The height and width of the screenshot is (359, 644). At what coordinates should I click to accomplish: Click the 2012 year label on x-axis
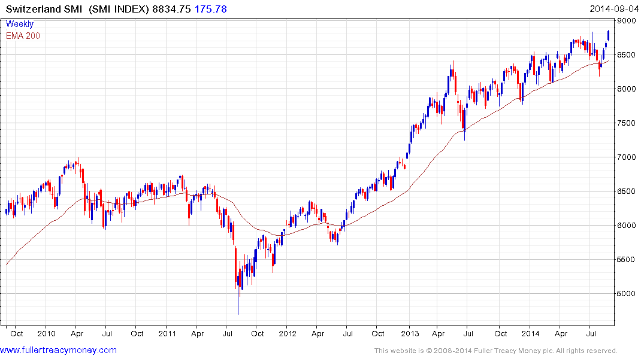tap(288, 333)
